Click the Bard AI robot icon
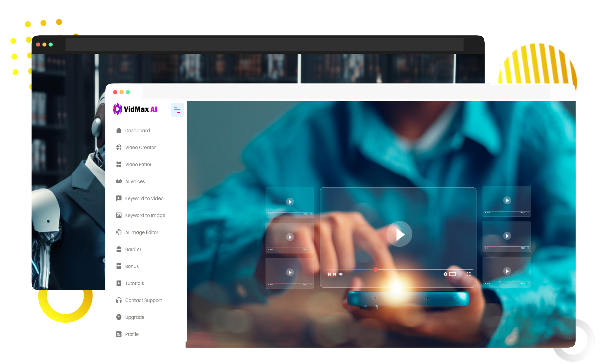The image size is (603, 364). pos(119,249)
